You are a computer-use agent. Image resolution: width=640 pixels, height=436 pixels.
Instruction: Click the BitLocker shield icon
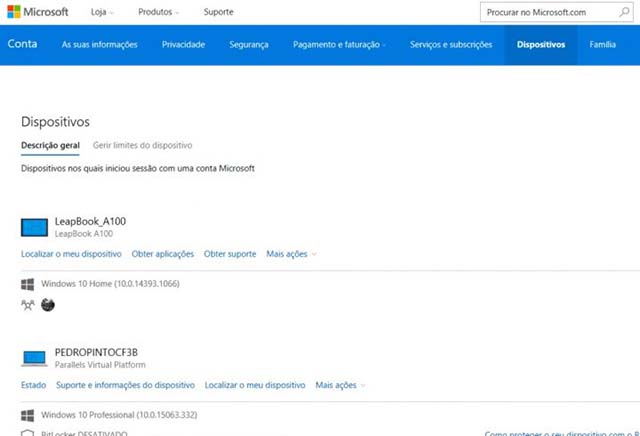[x=27, y=433]
